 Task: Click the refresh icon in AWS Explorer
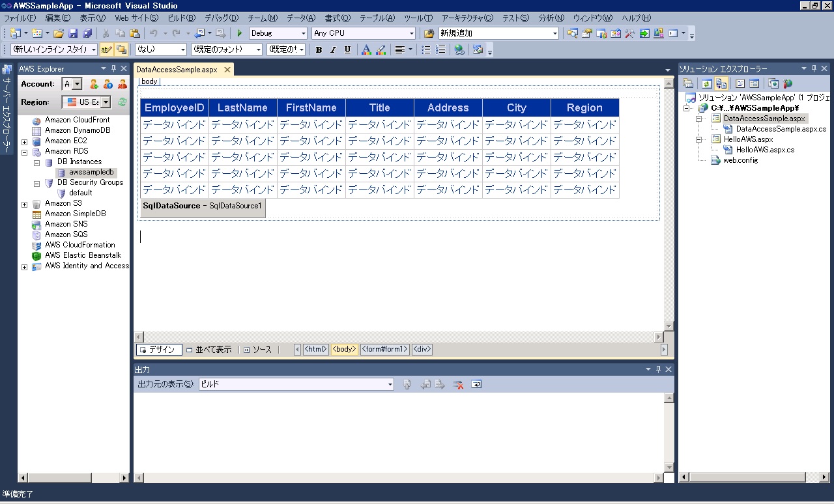point(122,102)
